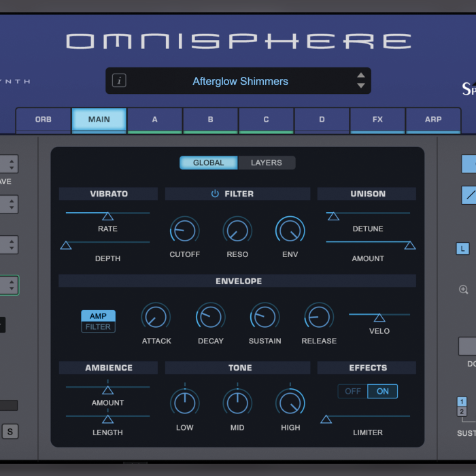This screenshot has height=476, width=476.
Task: Click the VIBRATO section header
Action: coord(108,194)
